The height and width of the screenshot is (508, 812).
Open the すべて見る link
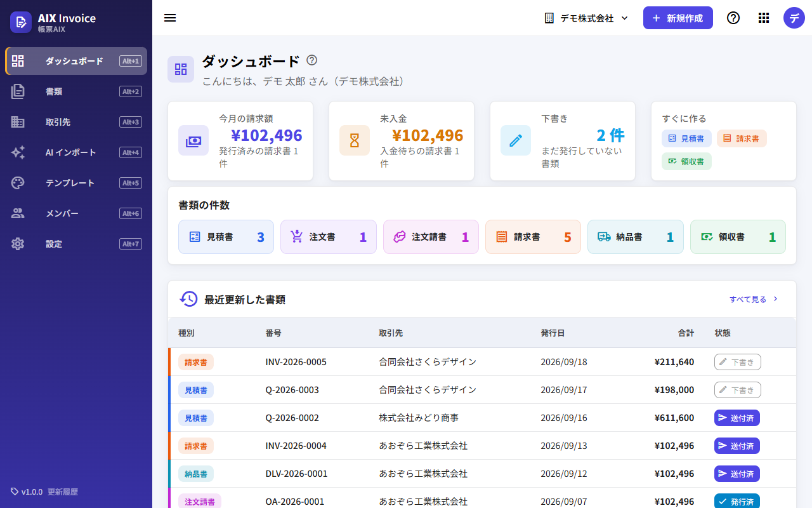(754, 299)
